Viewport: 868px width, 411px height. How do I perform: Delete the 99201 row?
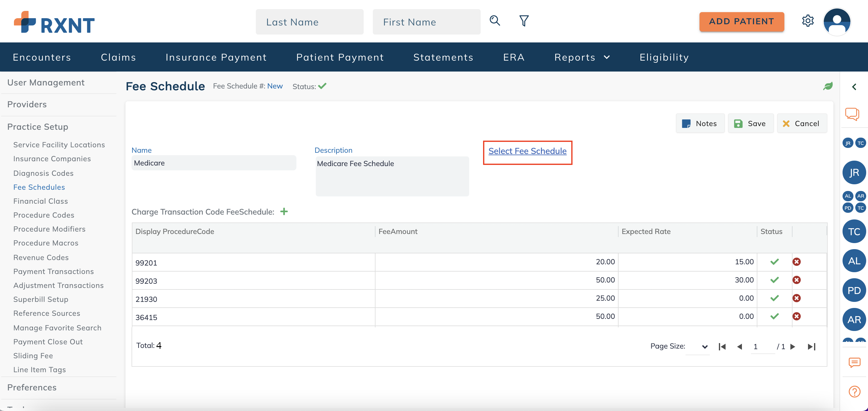(796, 262)
